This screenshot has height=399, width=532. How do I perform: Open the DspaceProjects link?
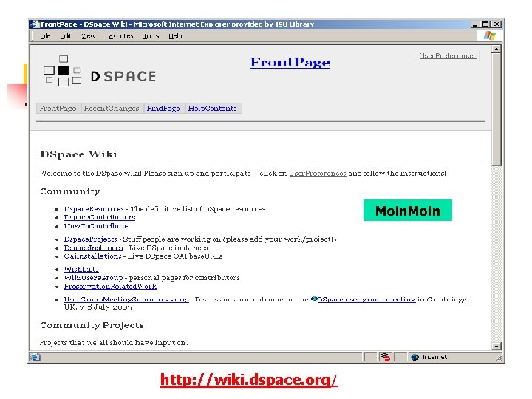pyautogui.click(x=91, y=239)
